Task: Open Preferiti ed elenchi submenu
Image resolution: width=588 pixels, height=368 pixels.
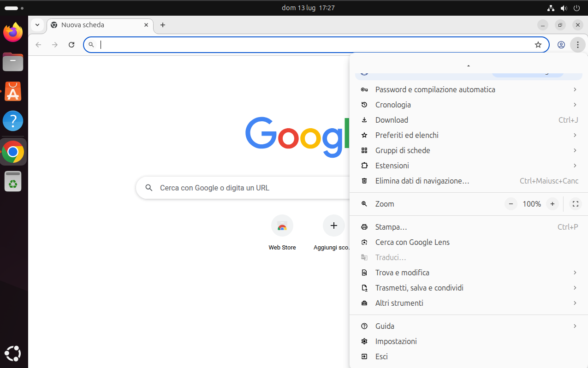Action: (469, 135)
